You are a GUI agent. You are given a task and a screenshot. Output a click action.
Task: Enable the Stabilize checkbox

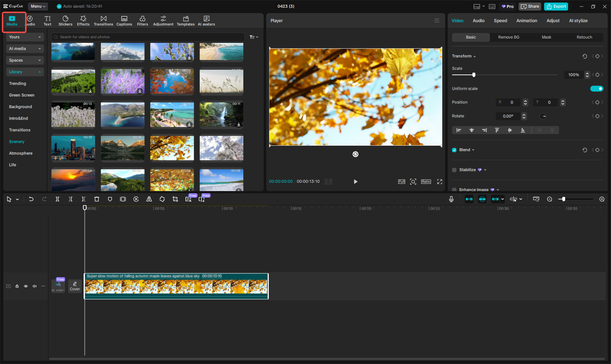tap(454, 170)
